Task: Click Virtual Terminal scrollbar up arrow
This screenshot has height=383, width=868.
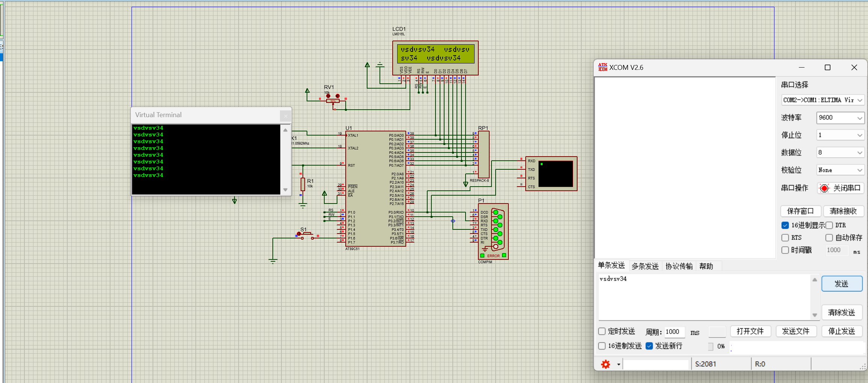Action: tap(285, 130)
